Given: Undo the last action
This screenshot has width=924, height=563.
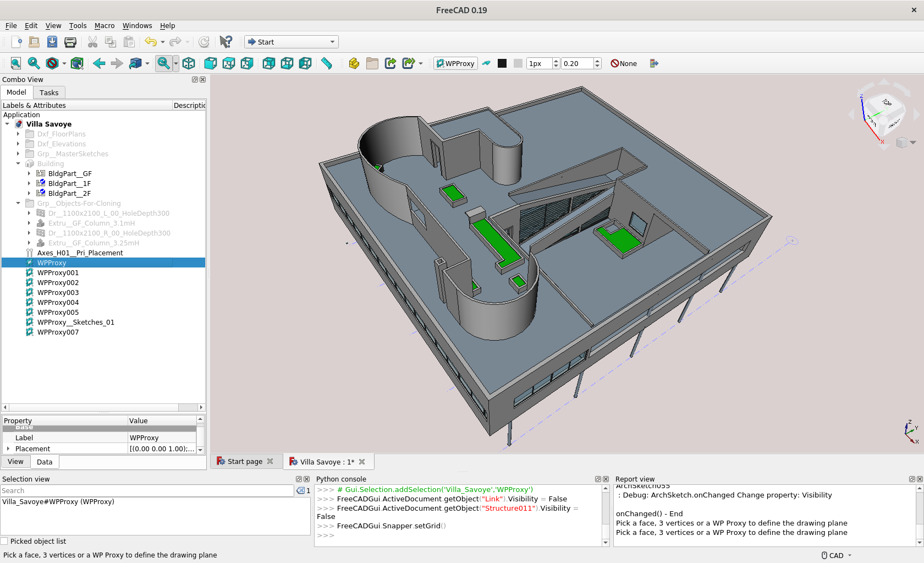Looking at the screenshot, I should (x=151, y=42).
